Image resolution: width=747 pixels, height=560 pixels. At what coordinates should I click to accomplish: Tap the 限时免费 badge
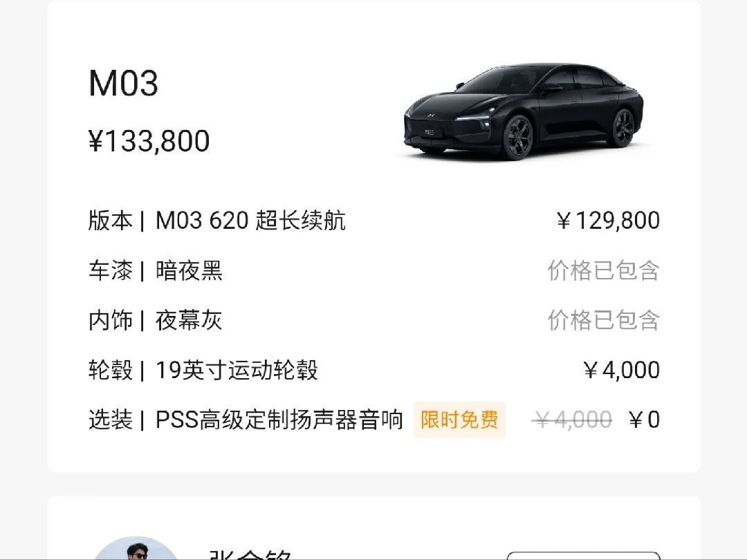pos(459,420)
